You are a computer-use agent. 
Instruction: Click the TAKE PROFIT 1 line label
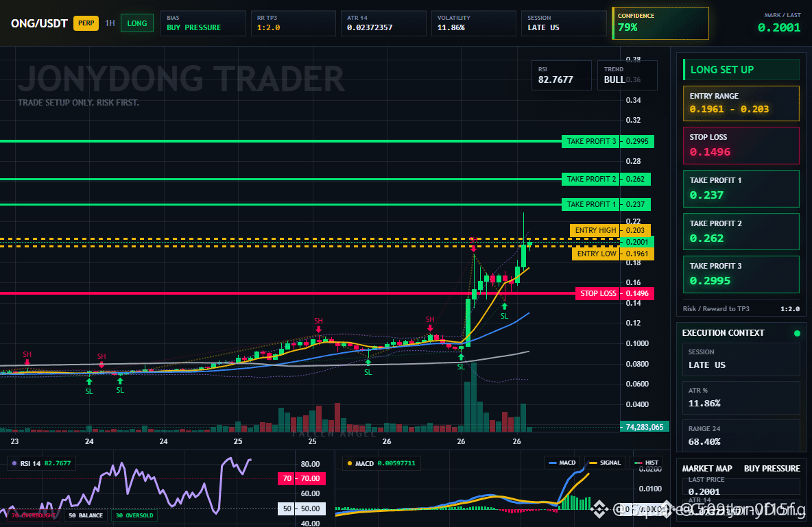click(x=591, y=204)
